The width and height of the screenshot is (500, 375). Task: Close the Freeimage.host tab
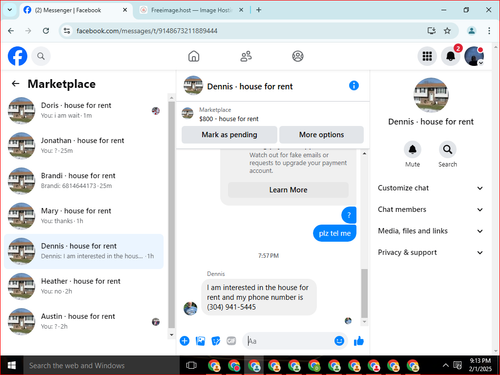(241, 10)
